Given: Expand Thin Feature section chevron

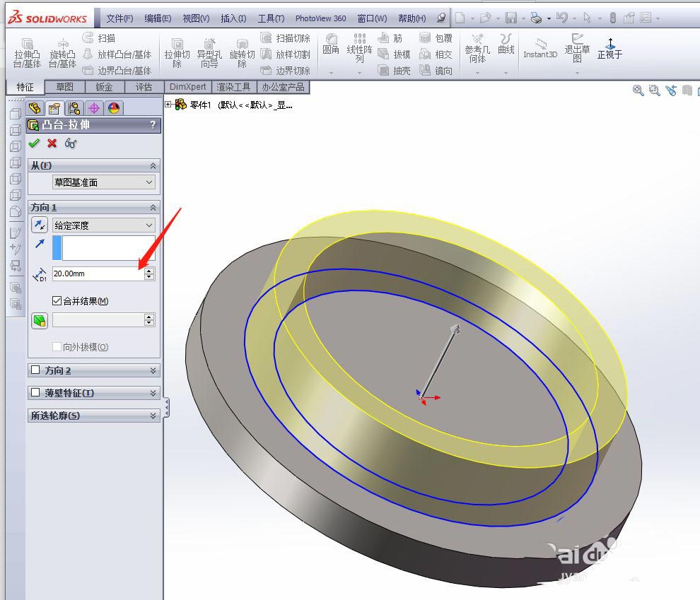Looking at the screenshot, I should (153, 393).
